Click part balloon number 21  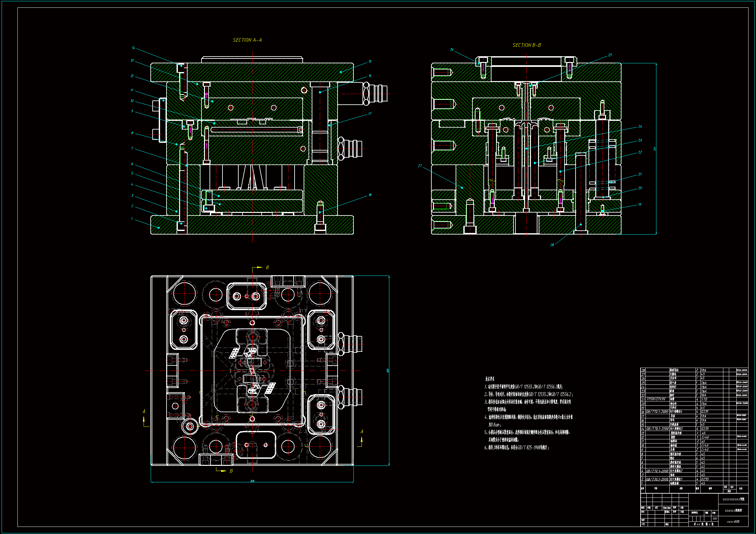click(640, 174)
